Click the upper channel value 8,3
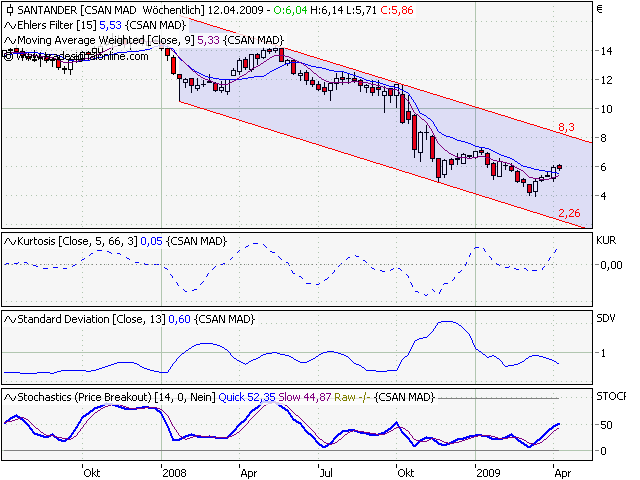The width and height of the screenshot is (640, 480). (566, 128)
